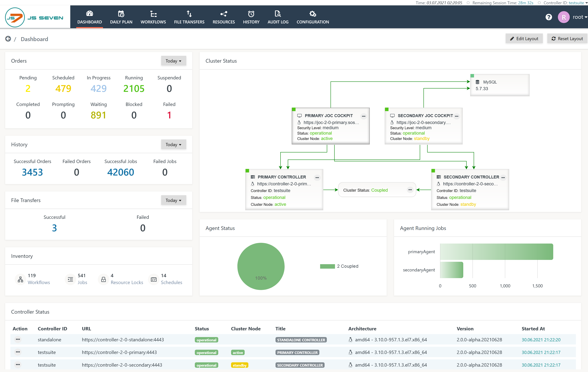Click the Reset Layout button
This screenshot has height=372, width=588.
pyautogui.click(x=567, y=39)
